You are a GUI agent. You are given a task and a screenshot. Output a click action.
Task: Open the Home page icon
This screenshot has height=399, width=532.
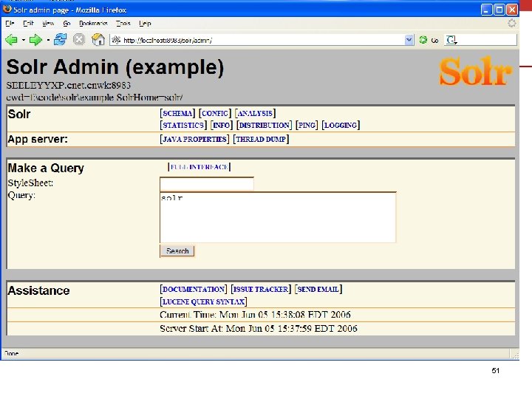point(98,40)
